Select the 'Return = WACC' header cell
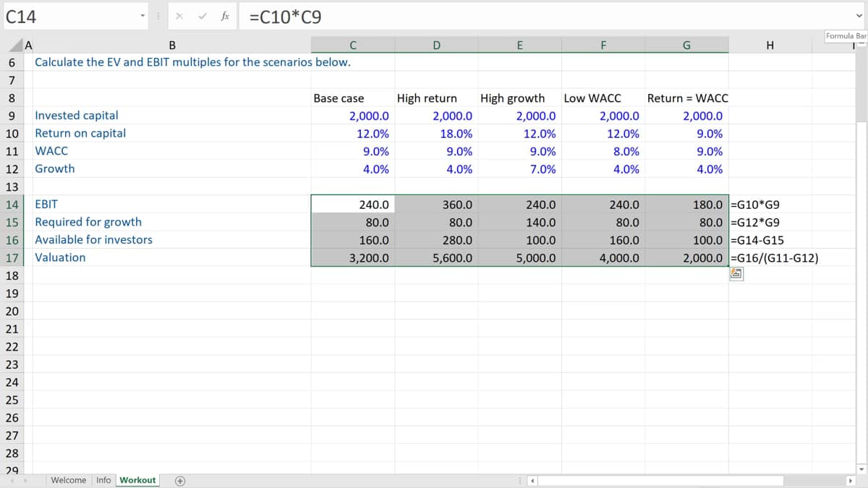Screen dimensions: 868x488 687,98
